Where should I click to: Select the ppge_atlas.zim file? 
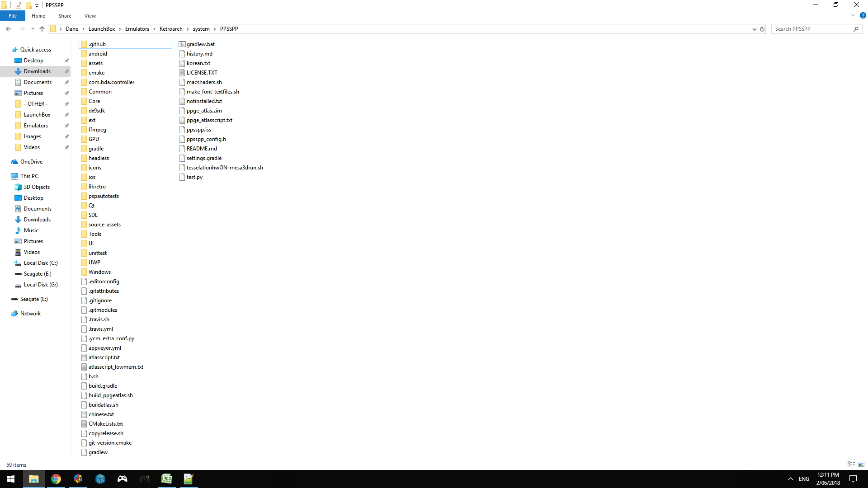tap(204, 111)
